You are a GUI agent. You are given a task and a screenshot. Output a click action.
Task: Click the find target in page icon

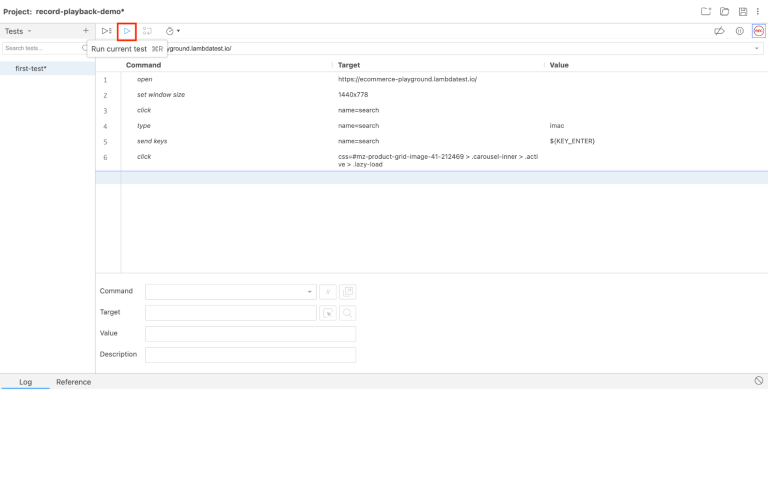[x=348, y=313]
